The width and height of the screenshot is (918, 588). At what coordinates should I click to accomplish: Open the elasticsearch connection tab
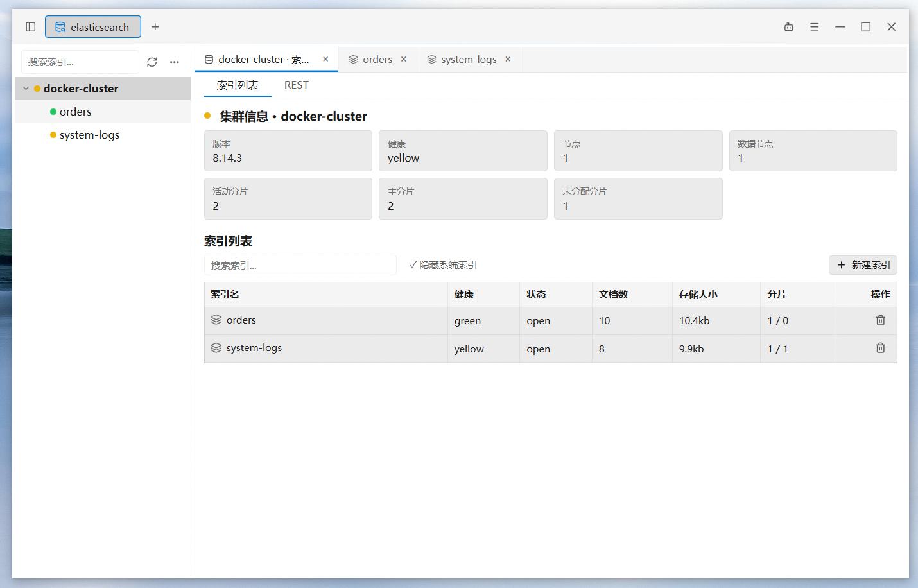(93, 27)
